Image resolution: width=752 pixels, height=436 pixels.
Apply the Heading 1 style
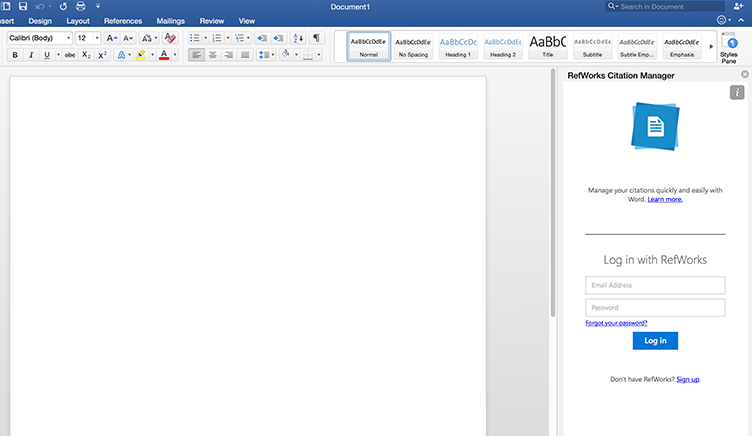(458, 46)
